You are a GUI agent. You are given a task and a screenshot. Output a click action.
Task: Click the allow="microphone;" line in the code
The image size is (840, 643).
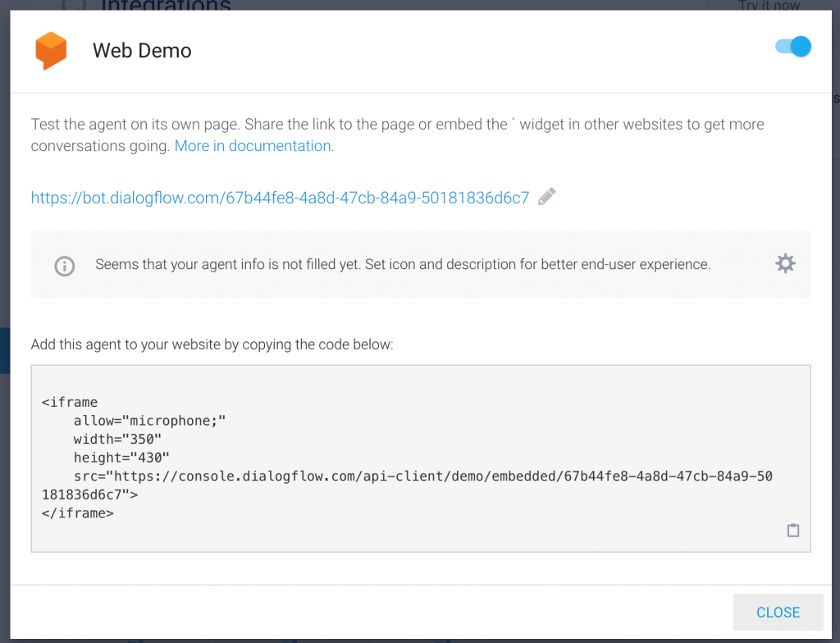(149, 421)
